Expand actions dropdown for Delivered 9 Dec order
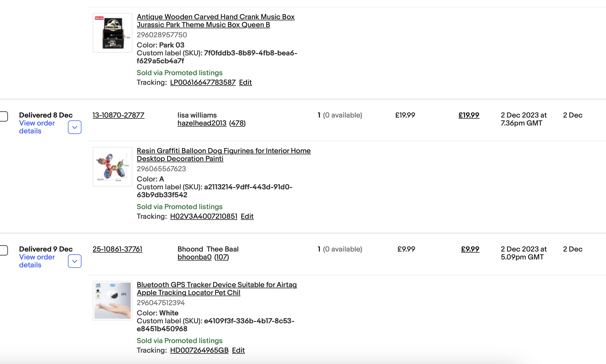 point(75,261)
